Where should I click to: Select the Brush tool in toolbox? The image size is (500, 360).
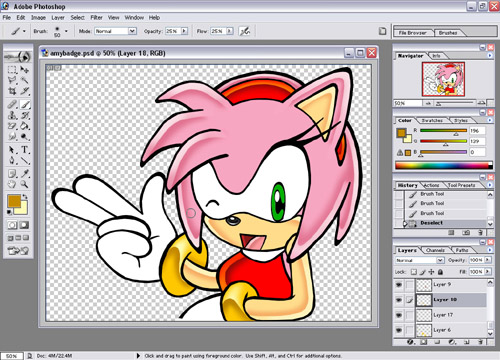24,104
